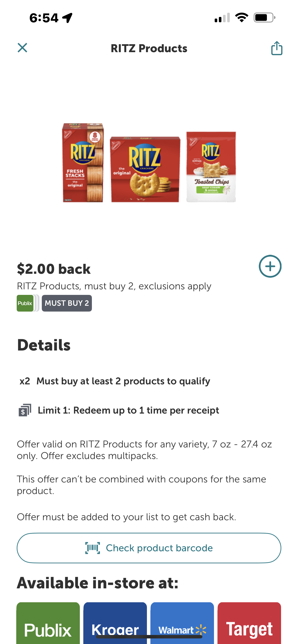Tap the location arrow in status bar
Image resolution: width=298 pixels, height=644 pixels.
pyautogui.click(x=67, y=18)
